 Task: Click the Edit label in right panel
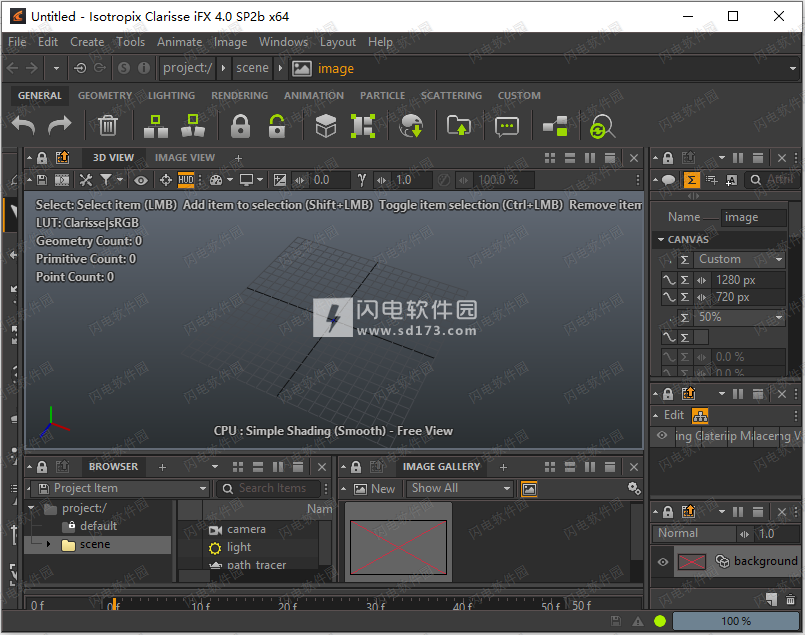(x=674, y=415)
